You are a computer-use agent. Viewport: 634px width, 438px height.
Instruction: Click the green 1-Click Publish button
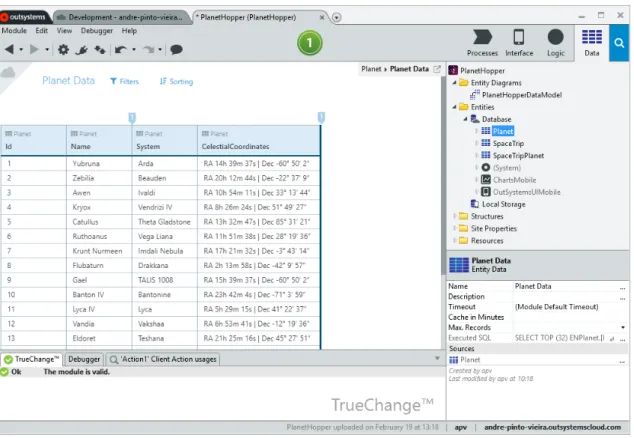(x=309, y=43)
